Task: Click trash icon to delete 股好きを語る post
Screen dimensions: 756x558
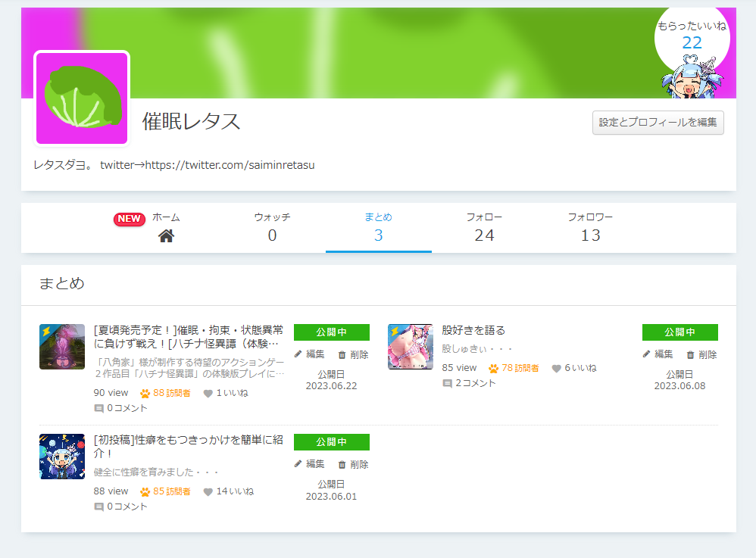Action: 690,354
